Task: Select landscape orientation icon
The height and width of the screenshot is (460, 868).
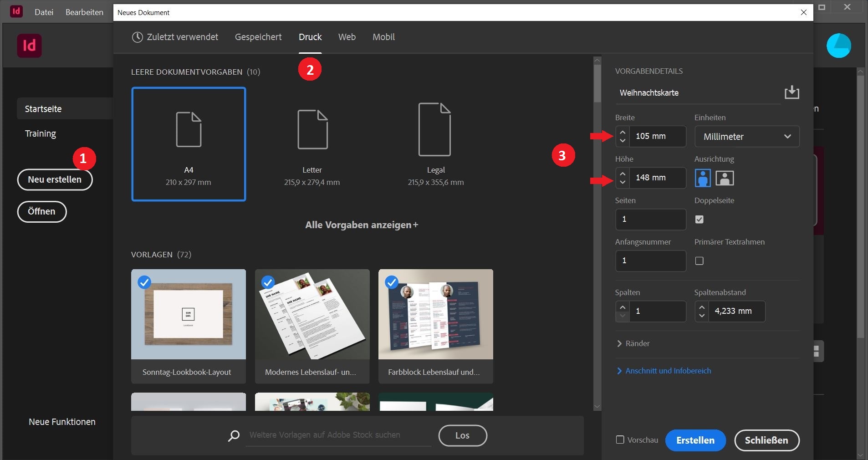Action: 725,178
